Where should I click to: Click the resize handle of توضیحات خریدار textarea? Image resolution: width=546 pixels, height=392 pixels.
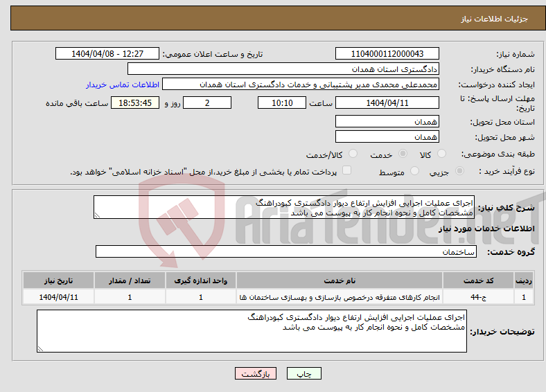pos(40,349)
